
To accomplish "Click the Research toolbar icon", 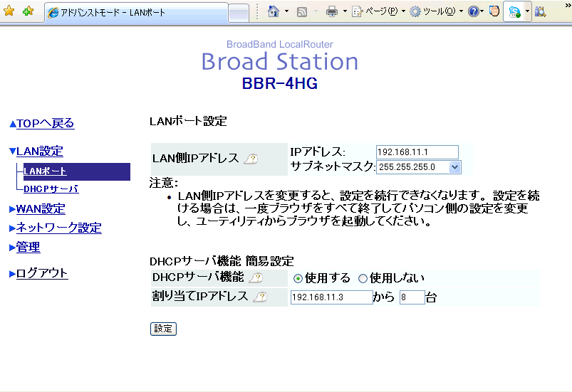I will coord(540,11).
